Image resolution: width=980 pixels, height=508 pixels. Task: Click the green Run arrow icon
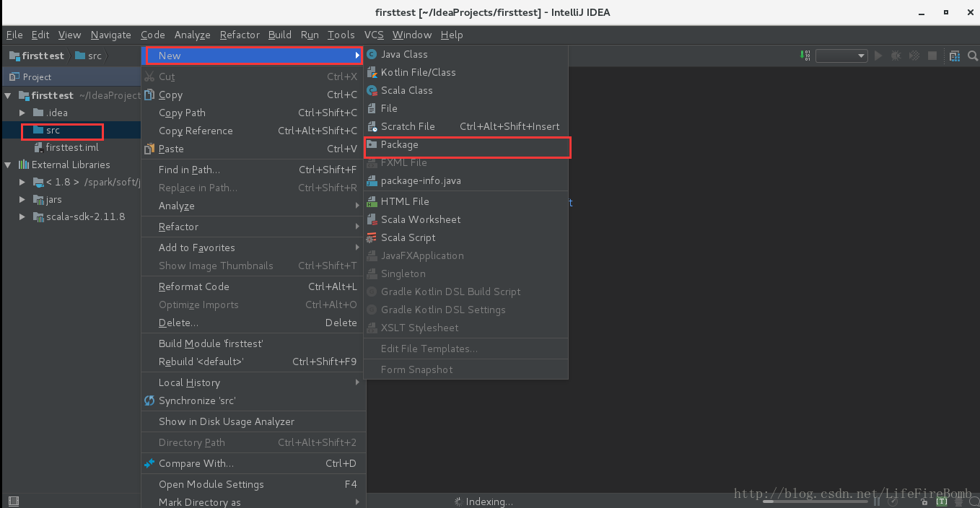tap(878, 56)
